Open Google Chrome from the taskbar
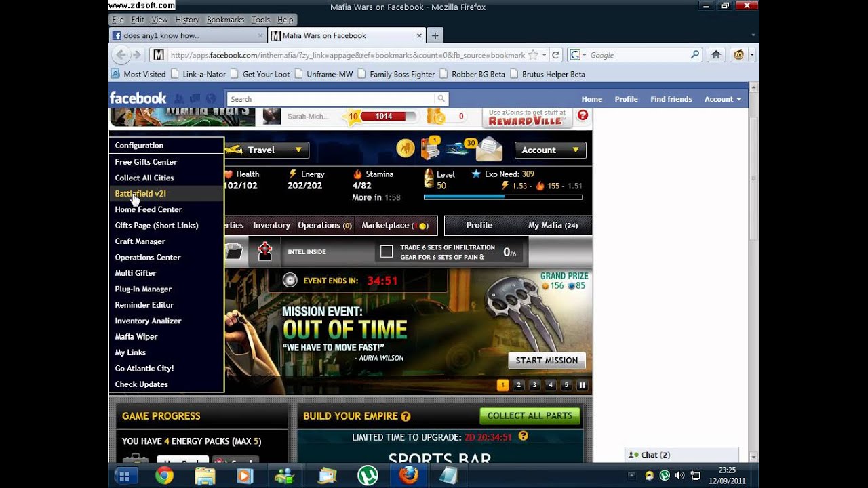 tap(163, 476)
